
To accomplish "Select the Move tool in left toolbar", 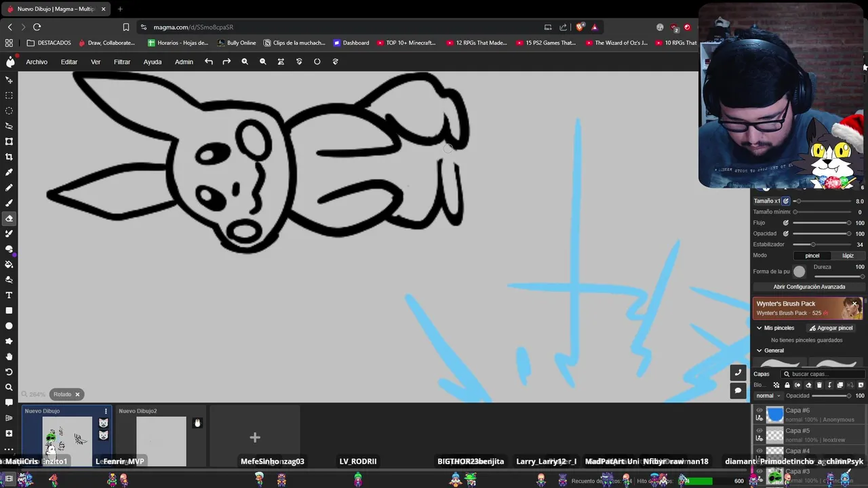I will pyautogui.click(x=9, y=80).
